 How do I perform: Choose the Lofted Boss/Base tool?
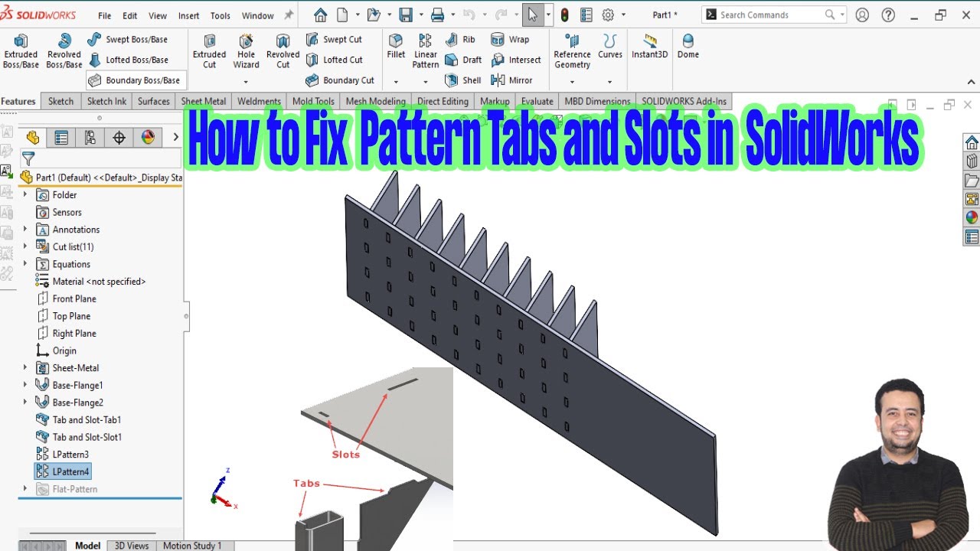[x=128, y=60]
